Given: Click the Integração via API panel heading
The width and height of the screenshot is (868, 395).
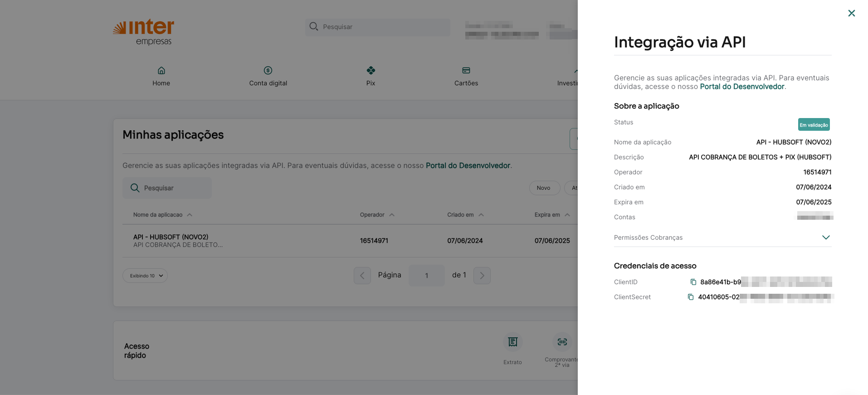Looking at the screenshot, I should pos(680,42).
